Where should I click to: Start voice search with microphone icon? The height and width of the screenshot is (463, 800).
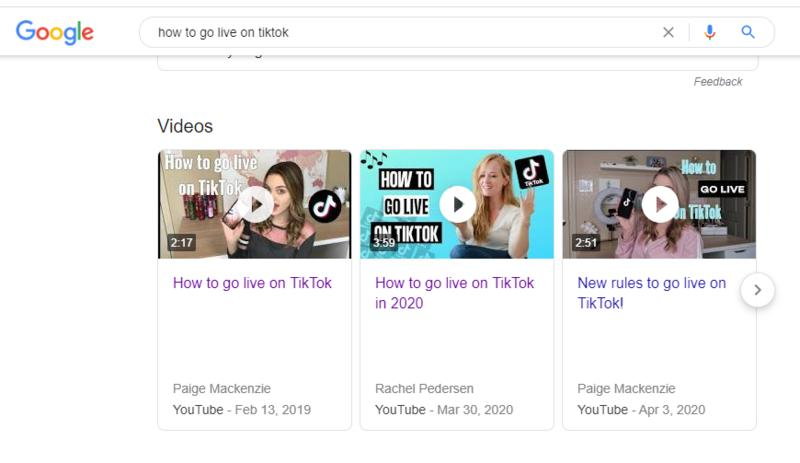709,32
